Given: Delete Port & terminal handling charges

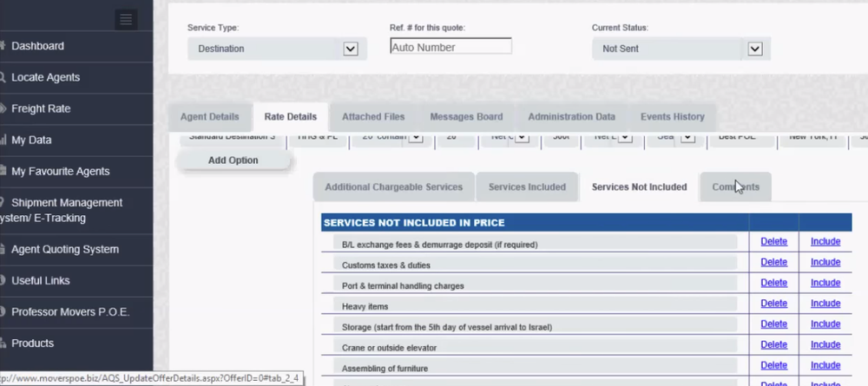Looking at the screenshot, I should [x=774, y=283].
